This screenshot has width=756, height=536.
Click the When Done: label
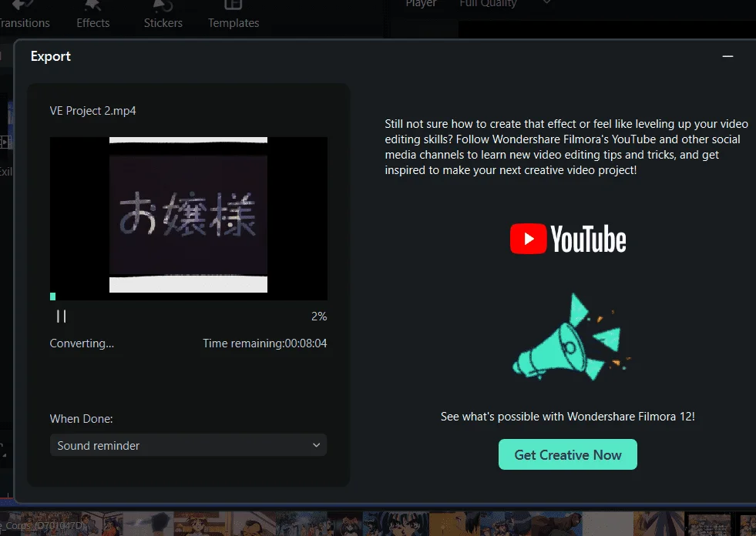pyautogui.click(x=81, y=419)
